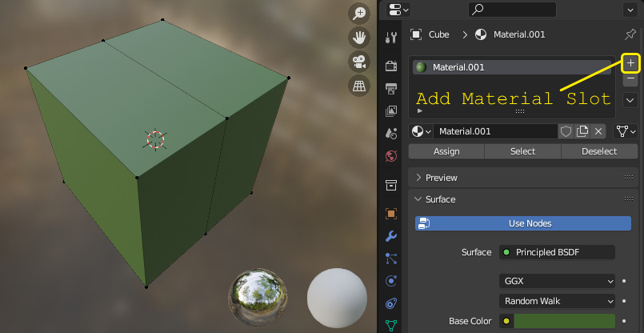Open the properties options dropdown at top right
This screenshot has height=333, width=644.
[630, 10]
